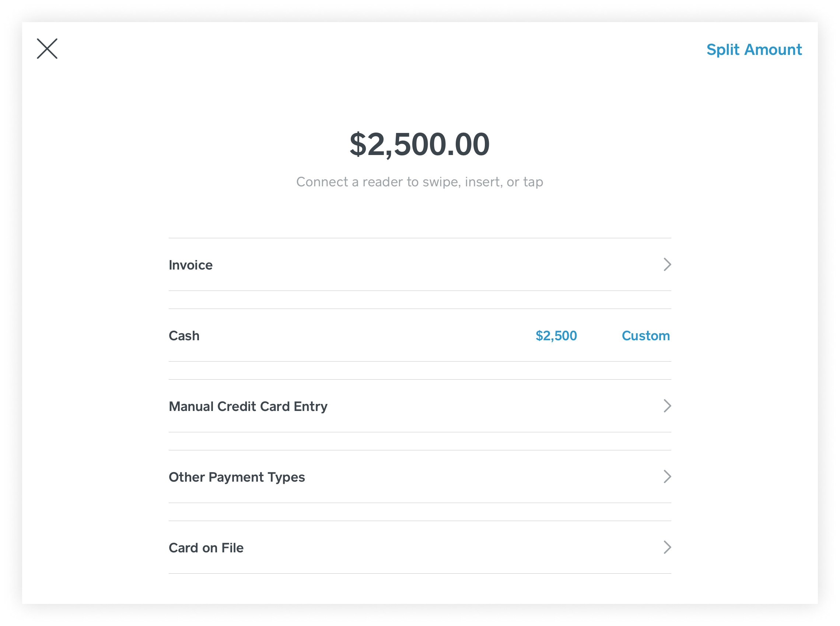Choose Card on File payment

click(420, 547)
